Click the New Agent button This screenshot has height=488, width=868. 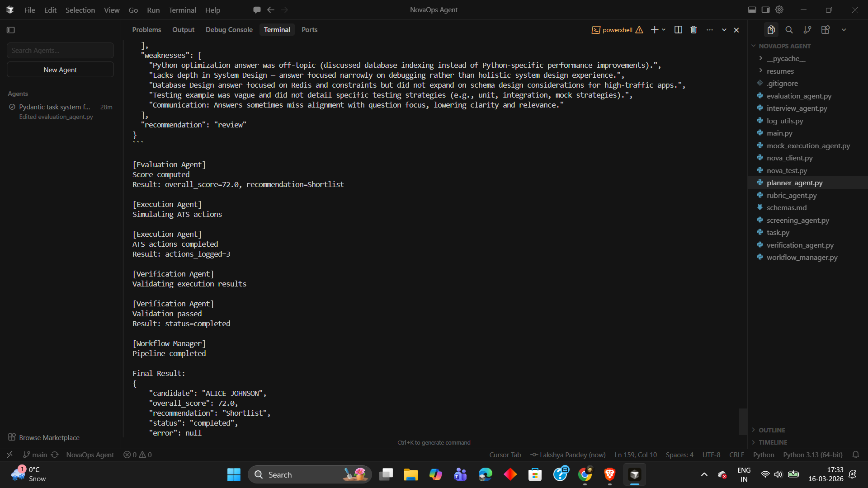pos(60,70)
